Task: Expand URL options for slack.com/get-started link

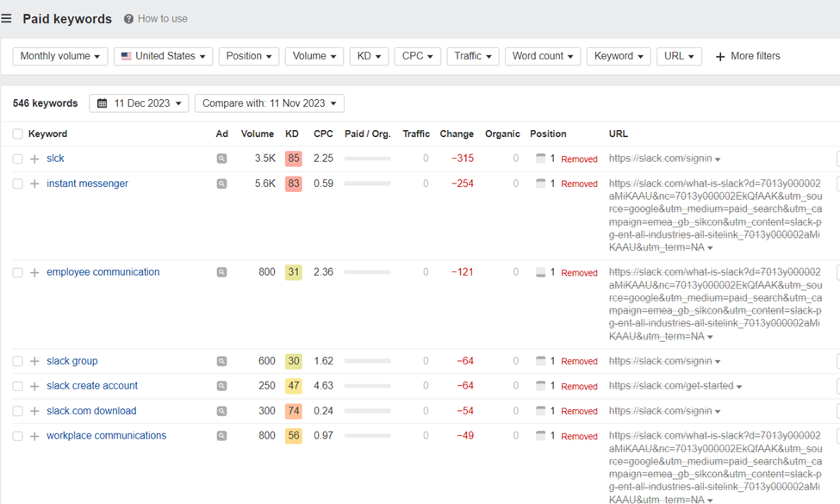Action: 739,387
